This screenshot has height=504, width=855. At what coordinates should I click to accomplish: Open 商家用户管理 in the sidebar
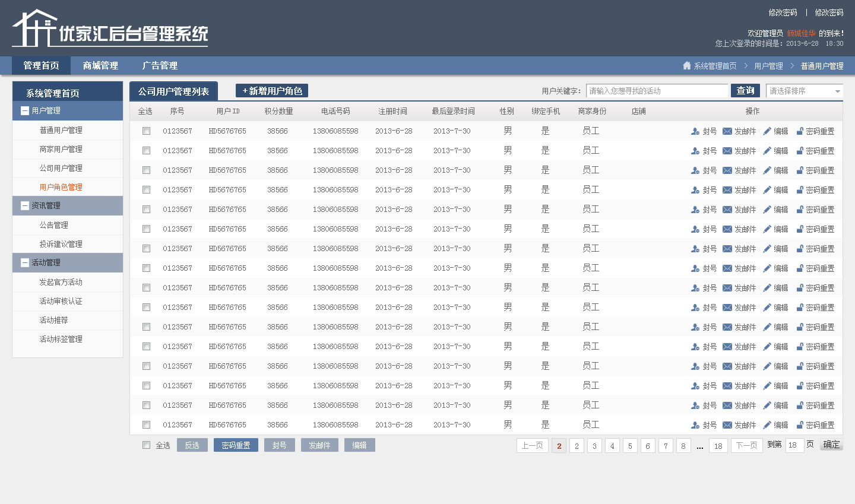61,149
